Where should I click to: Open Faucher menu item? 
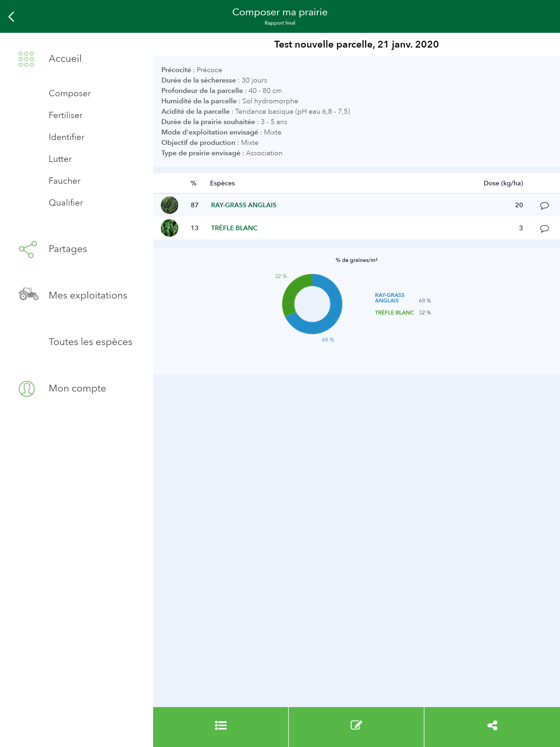[65, 181]
